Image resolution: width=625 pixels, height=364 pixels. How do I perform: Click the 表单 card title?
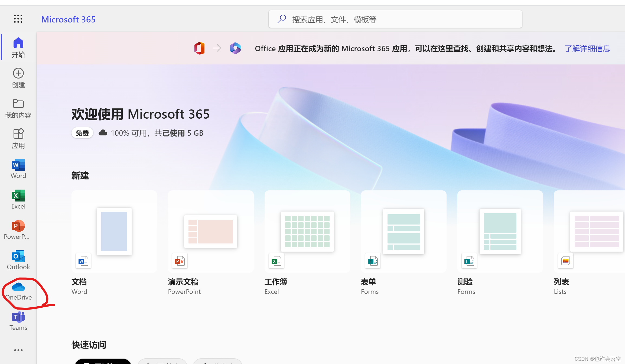point(369,282)
